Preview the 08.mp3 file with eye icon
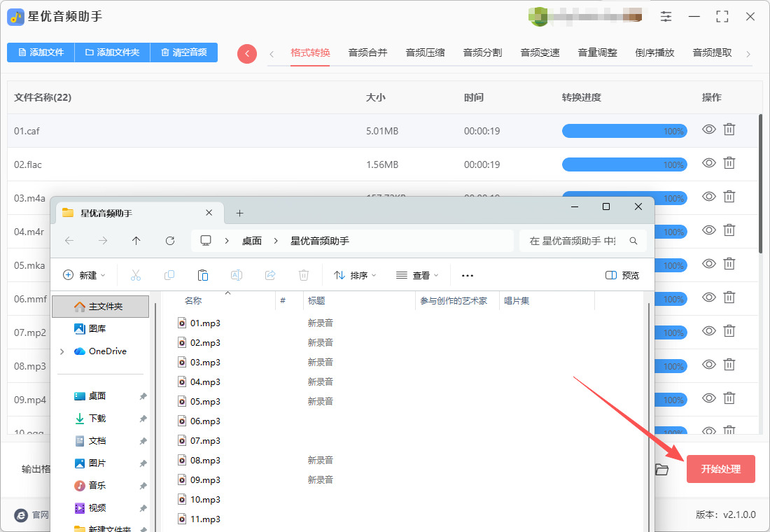 [708, 365]
